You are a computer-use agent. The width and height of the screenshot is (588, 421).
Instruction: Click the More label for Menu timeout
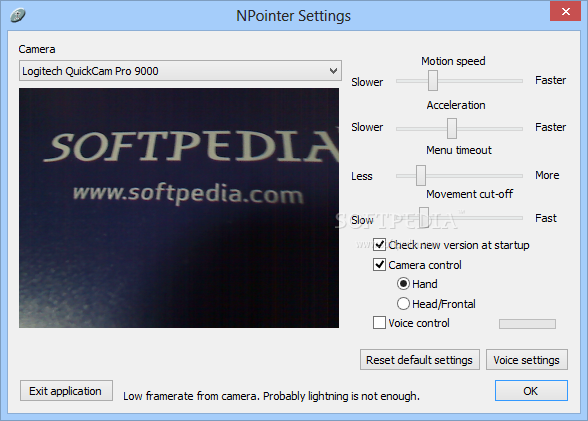tap(547, 175)
